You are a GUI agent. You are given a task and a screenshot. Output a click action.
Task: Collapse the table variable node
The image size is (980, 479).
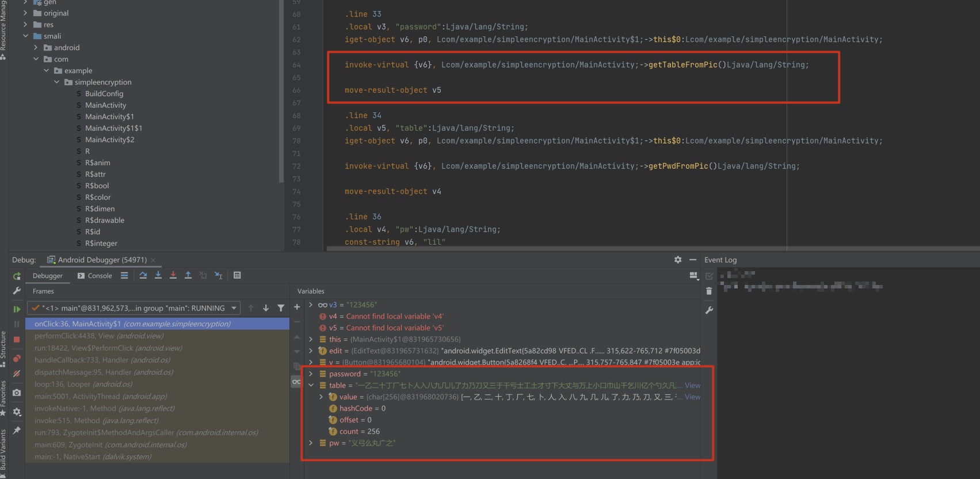click(x=311, y=385)
